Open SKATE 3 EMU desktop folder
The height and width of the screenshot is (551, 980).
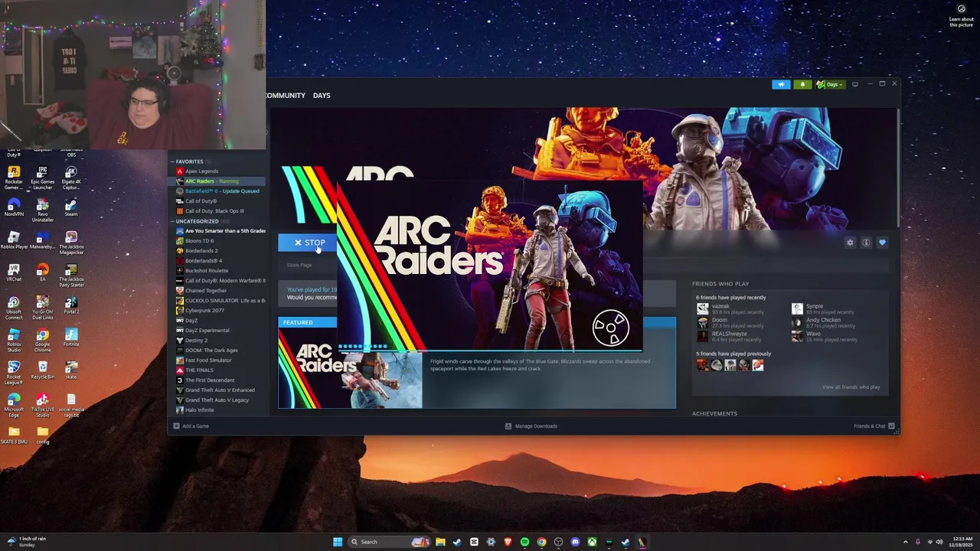(14, 435)
